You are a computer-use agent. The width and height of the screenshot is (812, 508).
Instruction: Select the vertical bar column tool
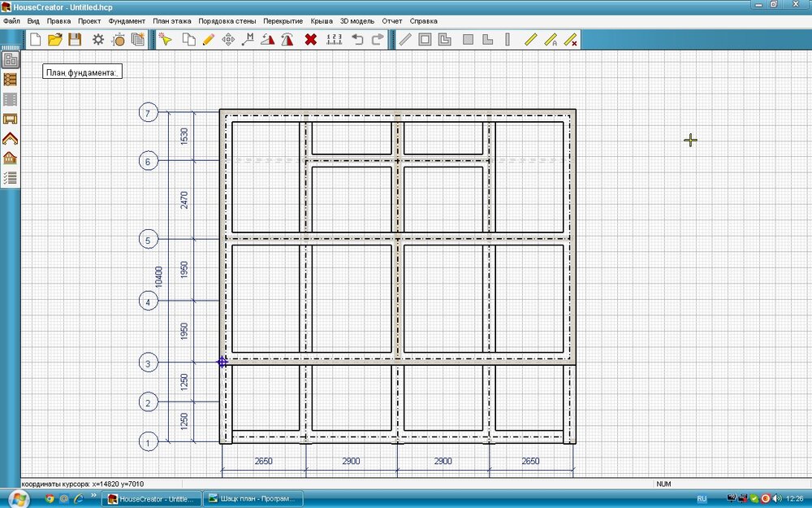[x=508, y=39]
